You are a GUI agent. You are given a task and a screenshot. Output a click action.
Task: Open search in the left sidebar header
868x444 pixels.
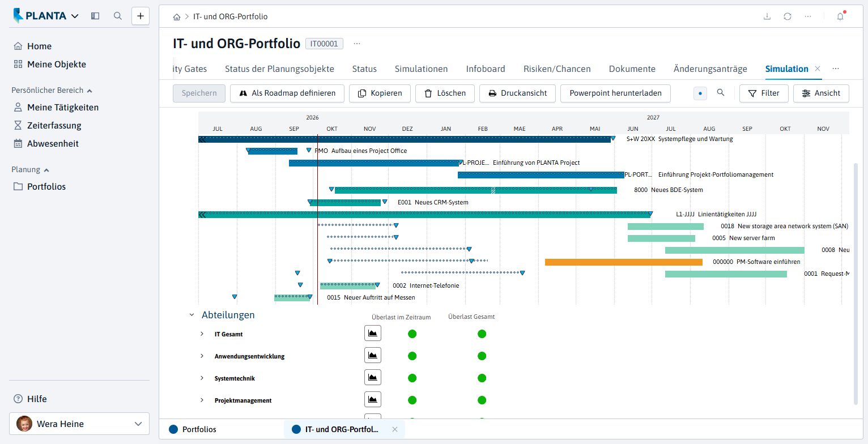(118, 16)
